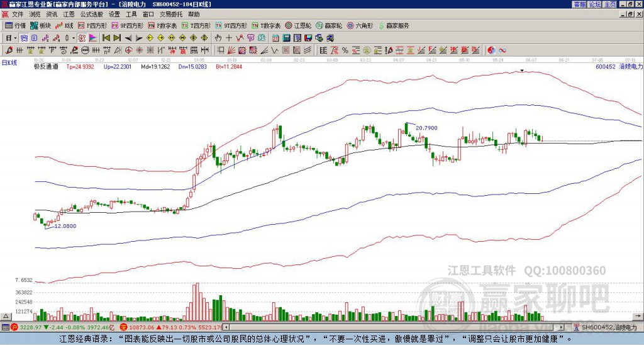
Task: Open 赢家服务 with dollar icon
Action: tap(394, 25)
